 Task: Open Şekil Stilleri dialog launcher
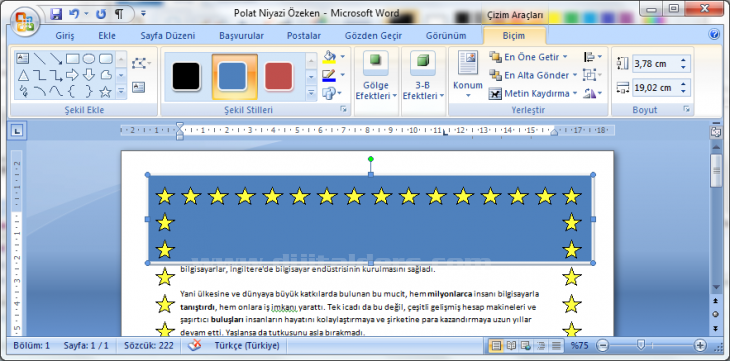[344, 109]
